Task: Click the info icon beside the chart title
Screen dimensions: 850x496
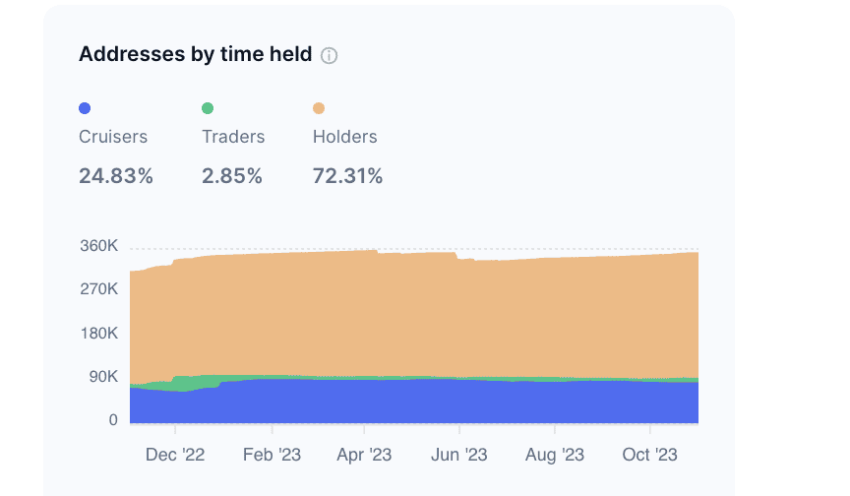Action: [329, 55]
